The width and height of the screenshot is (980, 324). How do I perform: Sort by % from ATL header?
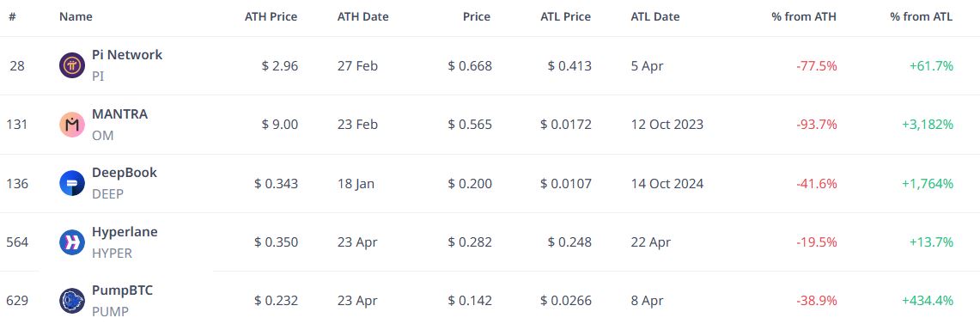(922, 17)
